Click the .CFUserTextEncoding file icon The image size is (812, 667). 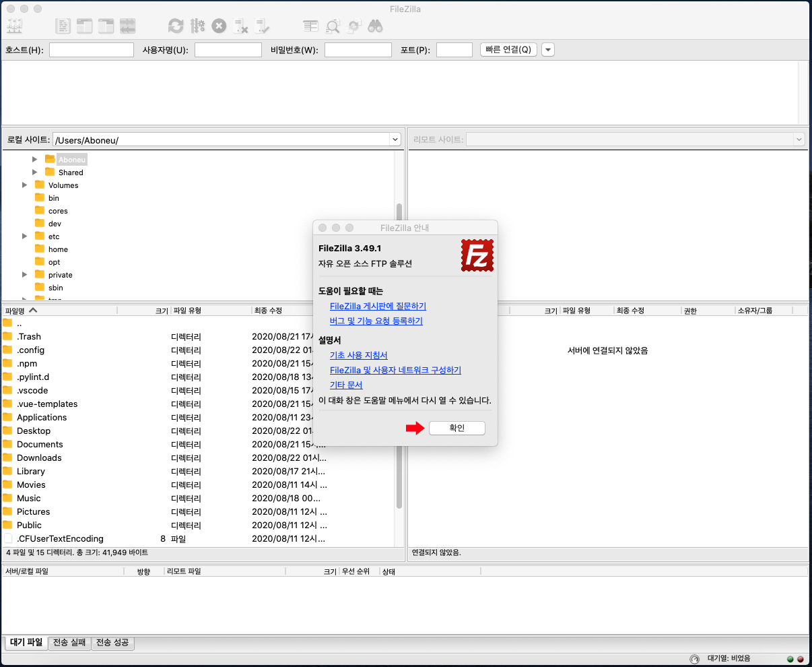pyautogui.click(x=7, y=538)
